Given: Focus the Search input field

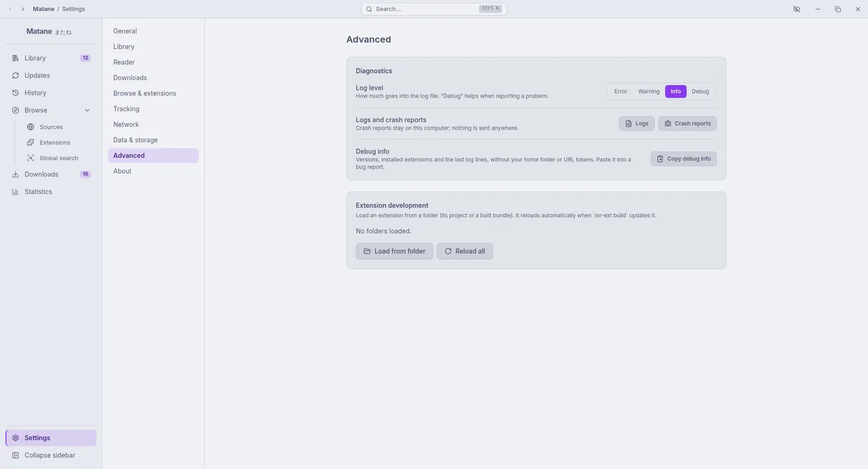Looking at the screenshot, I should (x=434, y=9).
